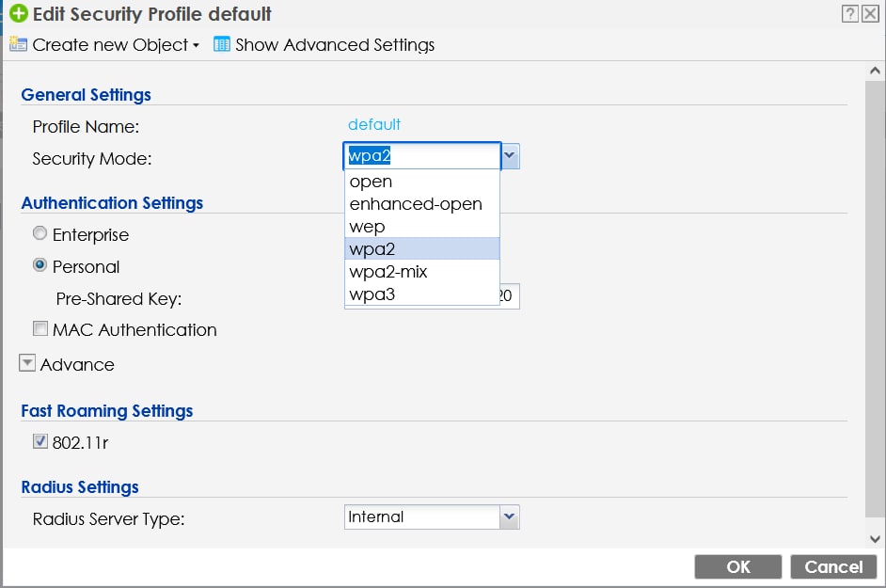Enable the MAC Authentication checkbox
The width and height of the screenshot is (886, 588).
pyautogui.click(x=40, y=329)
